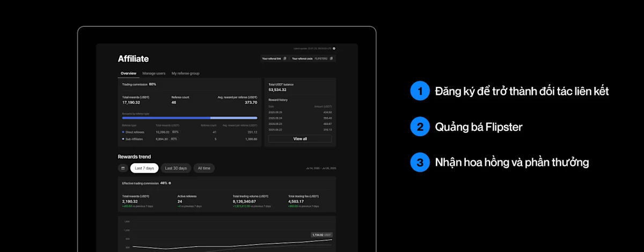Copy the referral link with its copy icon
This screenshot has width=644, height=252.
pos(285,58)
